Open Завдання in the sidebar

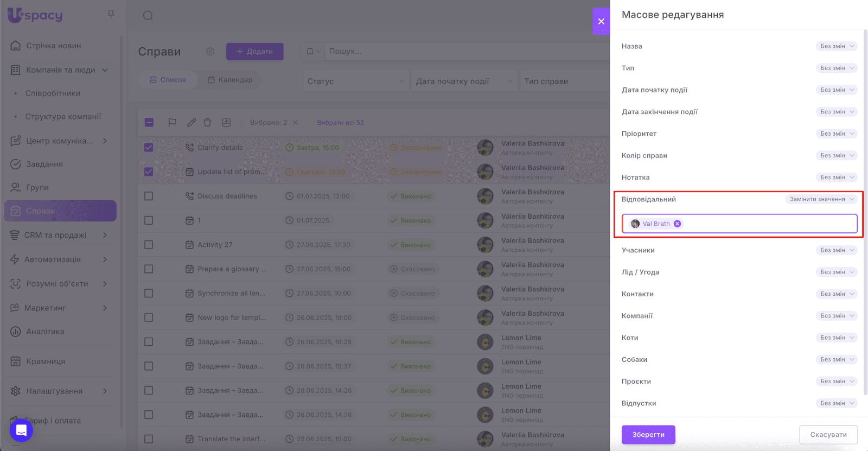(x=44, y=164)
